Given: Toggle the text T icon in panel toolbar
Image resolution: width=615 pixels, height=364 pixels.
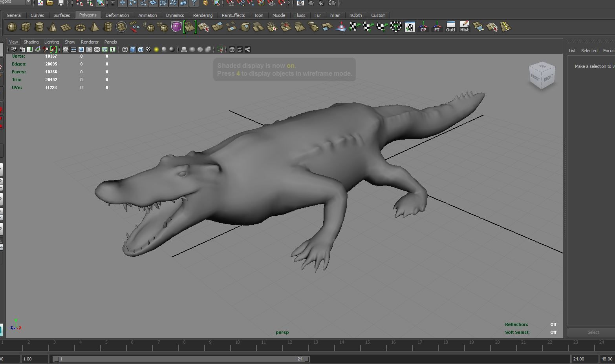Looking at the screenshot, I should pos(113,49).
